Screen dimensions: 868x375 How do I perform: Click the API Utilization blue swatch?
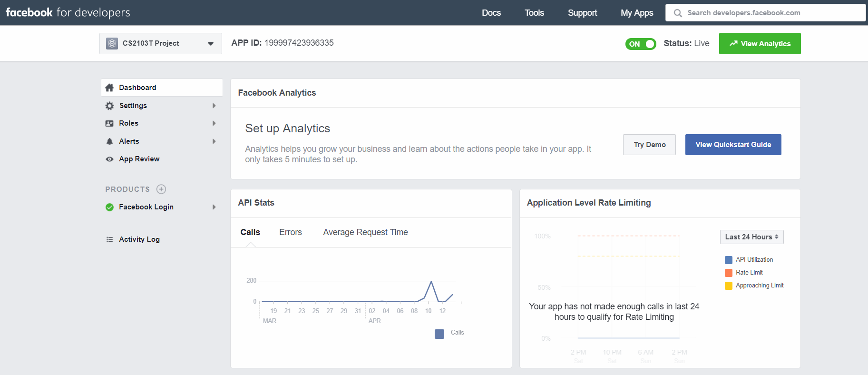tap(728, 260)
